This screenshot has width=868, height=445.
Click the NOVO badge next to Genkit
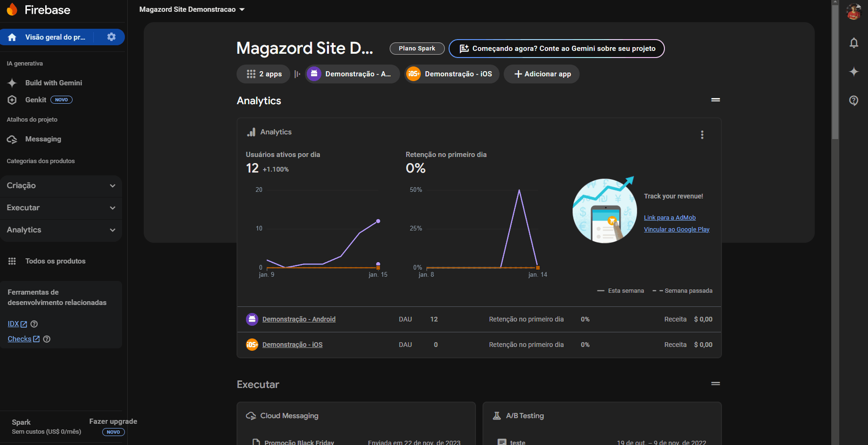[61, 100]
